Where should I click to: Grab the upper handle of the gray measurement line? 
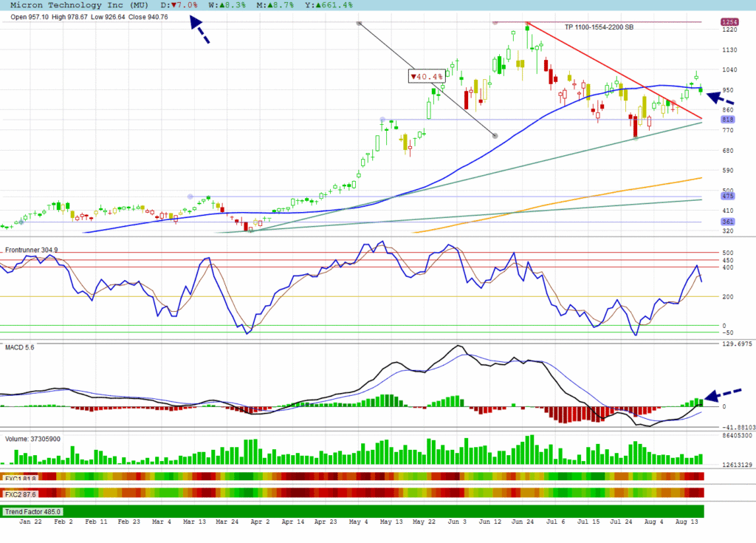pyautogui.click(x=359, y=23)
